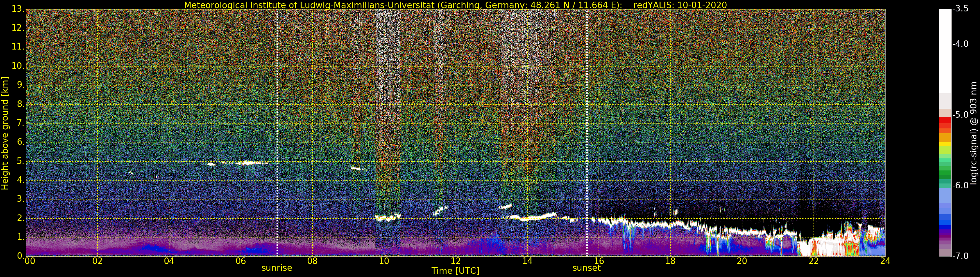Screen dimensions: 980x277
Task: Click the white top section of the colorbar
Action: point(945,51)
